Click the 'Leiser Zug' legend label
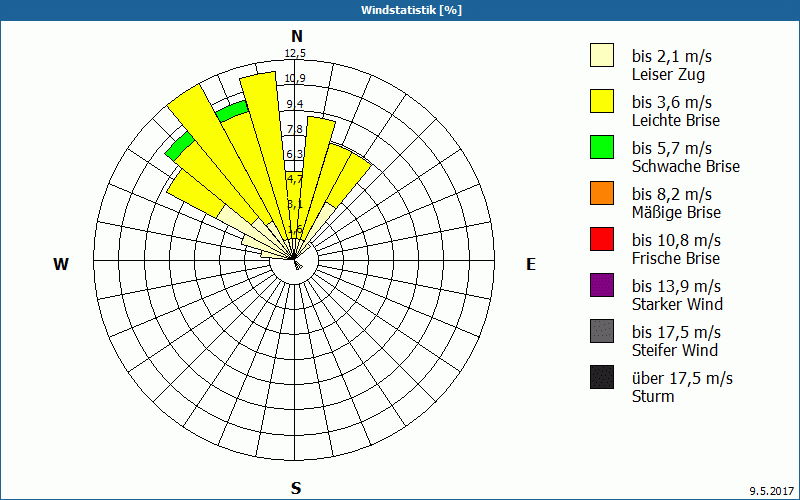Image resolution: width=800 pixels, height=500 pixels. tap(668, 75)
